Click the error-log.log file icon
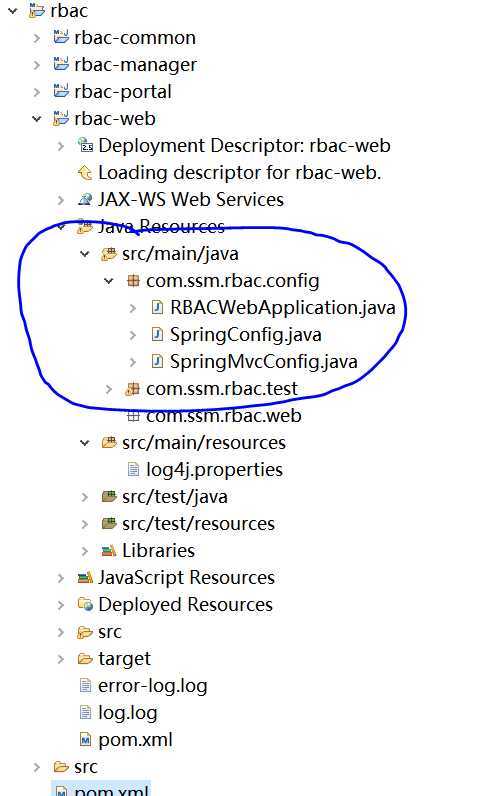478x796 pixels. click(x=85, y=685)
